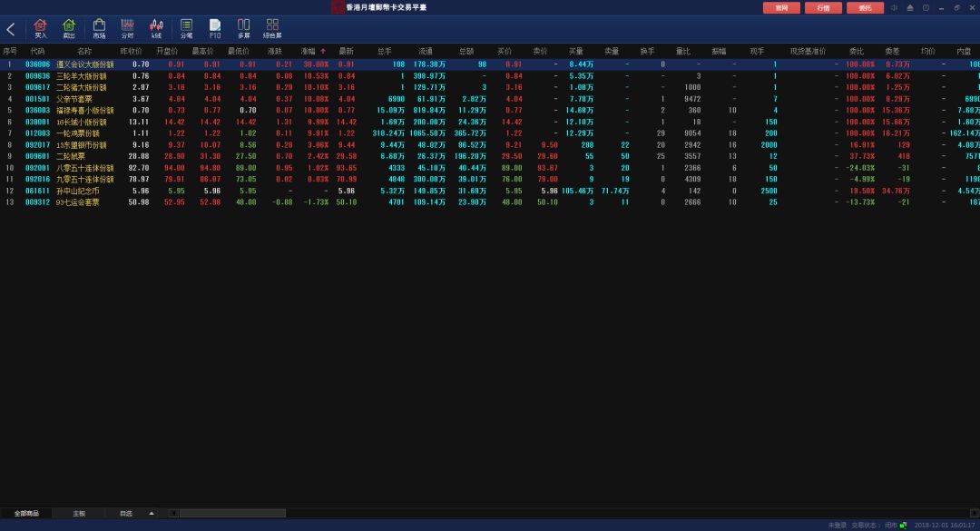This screenshot has width=980, height=531.
Task: Sort by the 总额 column header
Action: 466,52
